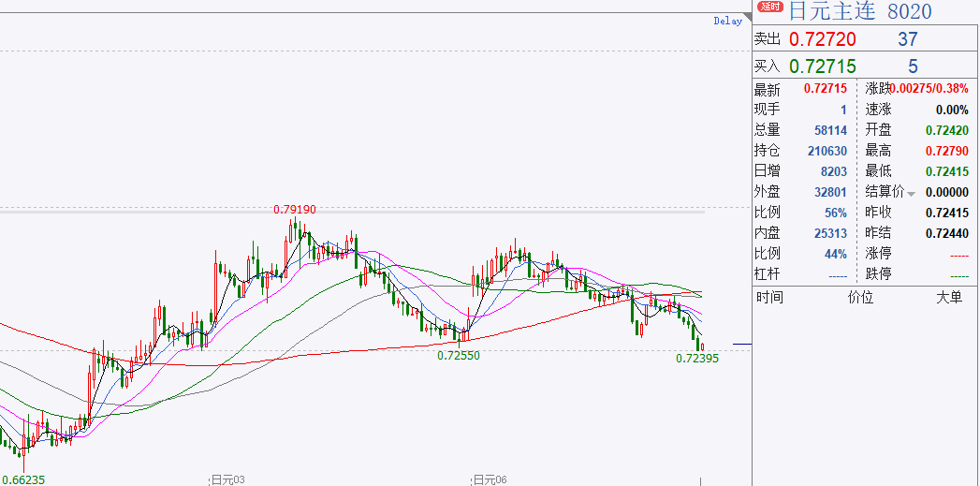Screen dimensions: 980x486
Task: Select the 总量 value 58114
Action: coord(830,130)
